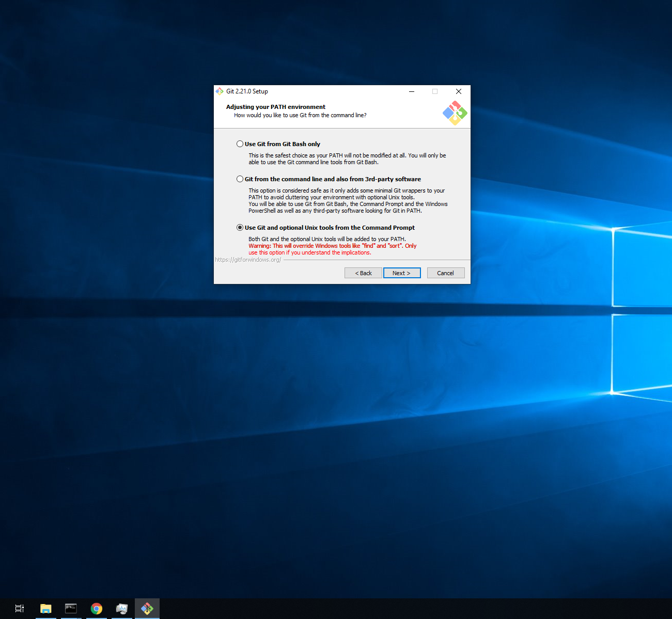Image resolution: width=672 pixels, height=619 pixels.
Task: Click the Git icon in title bar
Action: click(220, 91)
